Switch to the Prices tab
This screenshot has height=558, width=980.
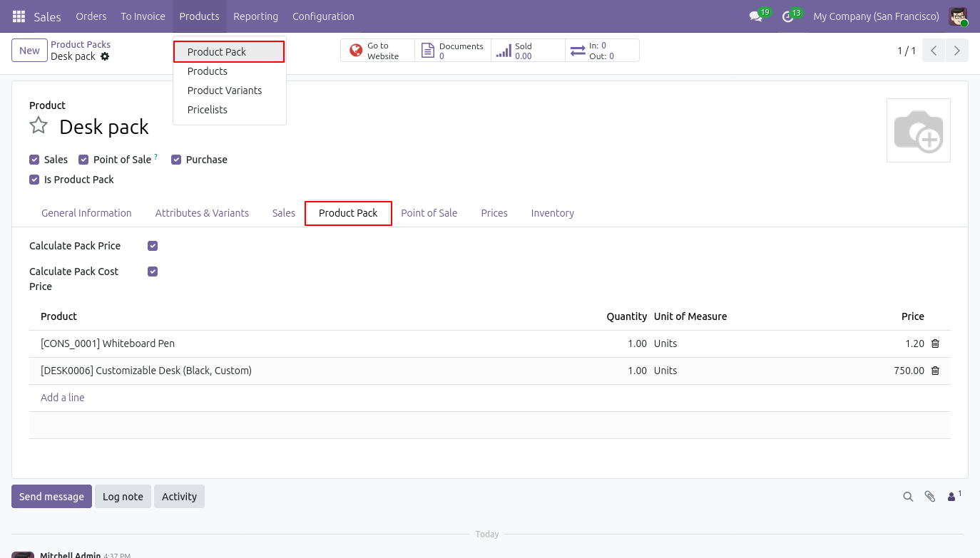(494, 213)
